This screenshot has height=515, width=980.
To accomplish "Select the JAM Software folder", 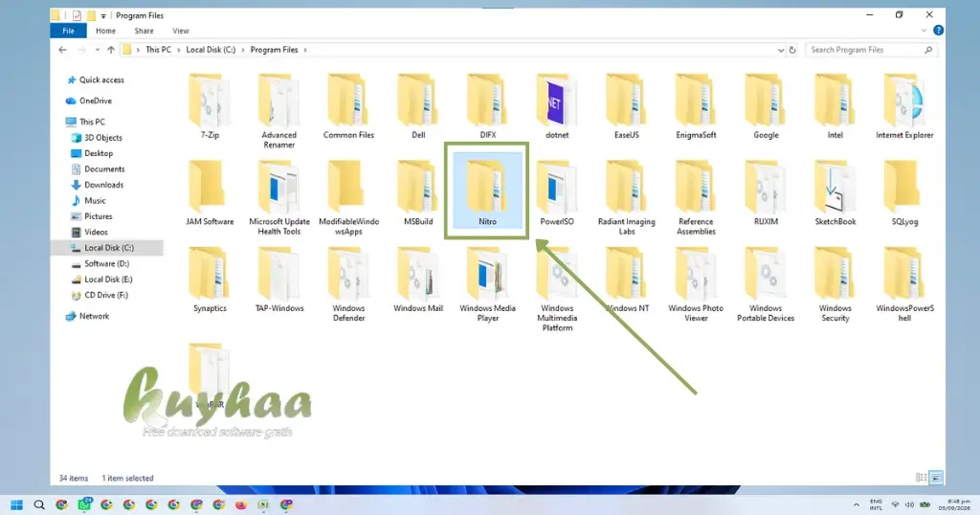I will pyautogui.click(x=210, y=193).
